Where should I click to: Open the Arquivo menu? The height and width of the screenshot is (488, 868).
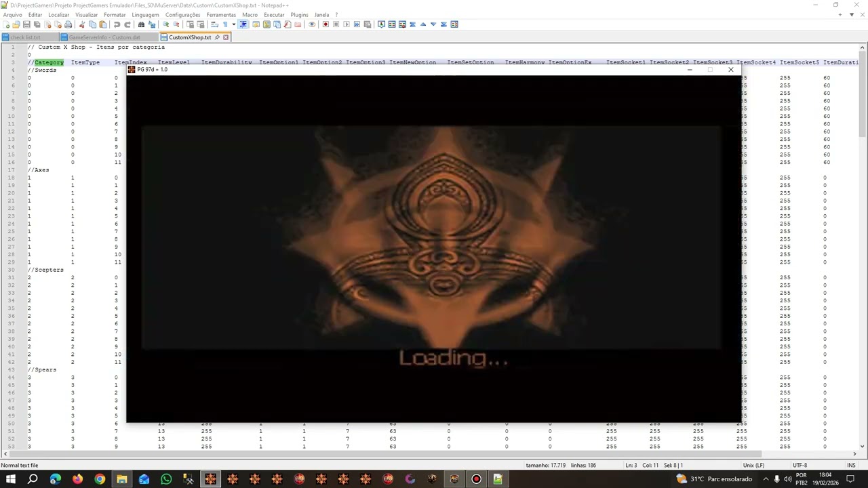point(13,14)
